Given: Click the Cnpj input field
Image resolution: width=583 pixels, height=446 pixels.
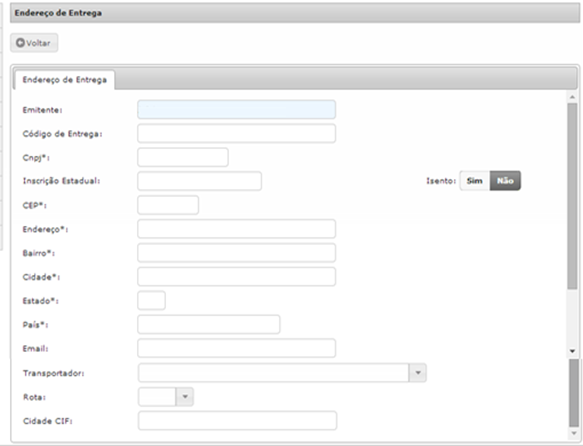Looking at the screenshot, I should pyautogui.click(x=183, y=157).
